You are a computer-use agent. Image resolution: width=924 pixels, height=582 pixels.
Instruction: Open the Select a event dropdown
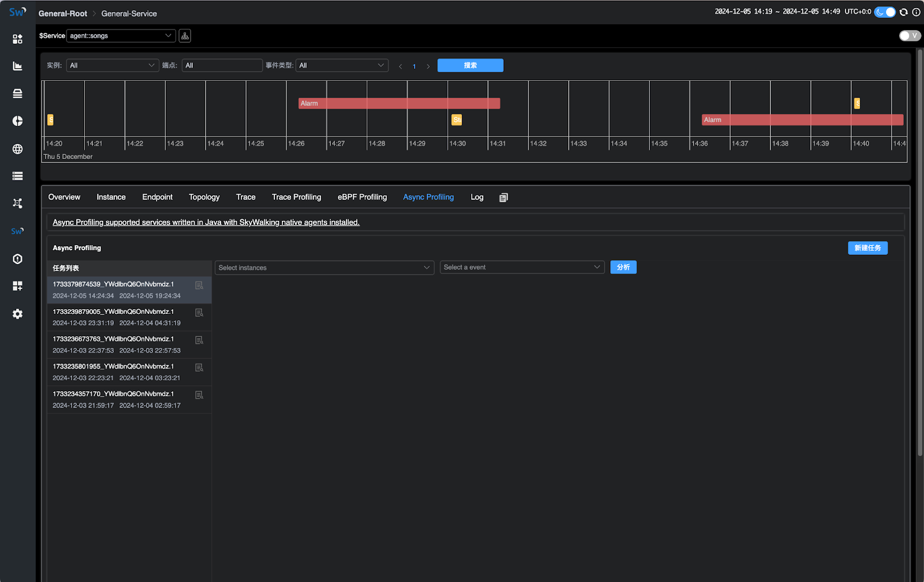pyautogui.click(x=521, y=268)
